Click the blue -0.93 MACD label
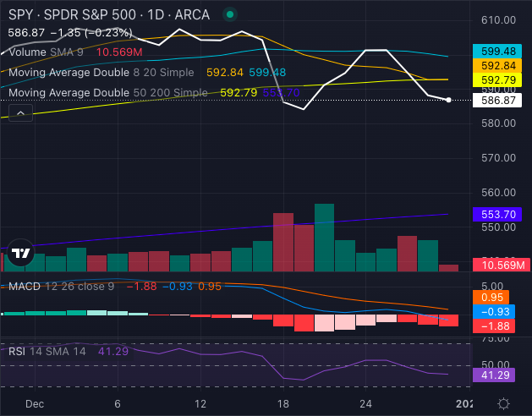This screenshot has width=532, height=416. point(501,311)
